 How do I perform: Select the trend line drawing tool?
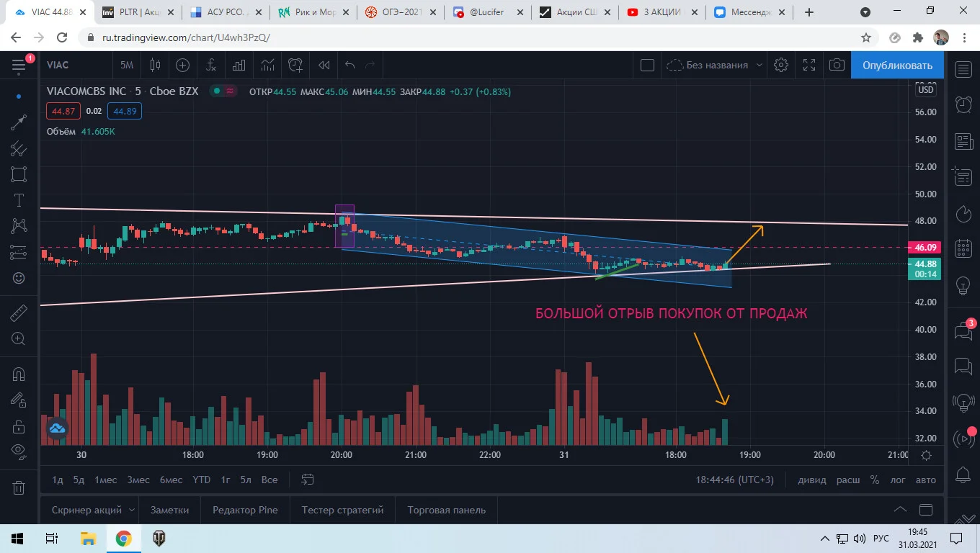[x=19, y=122]
